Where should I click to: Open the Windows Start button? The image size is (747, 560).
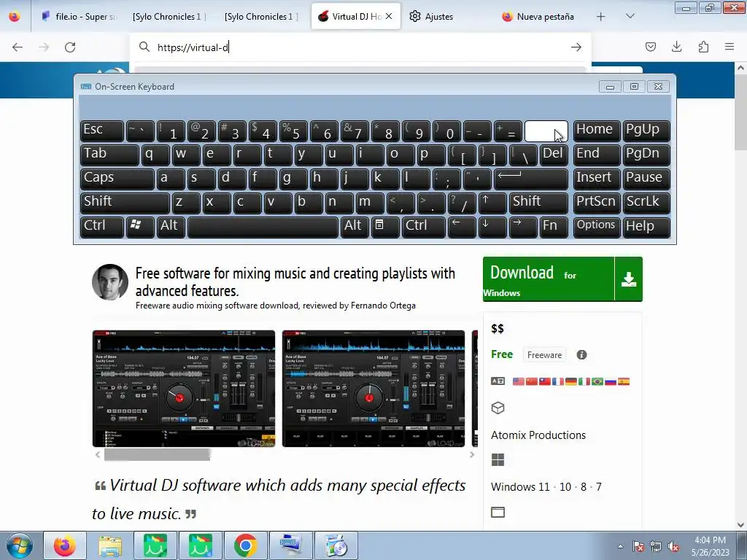(x=20, y=546)
